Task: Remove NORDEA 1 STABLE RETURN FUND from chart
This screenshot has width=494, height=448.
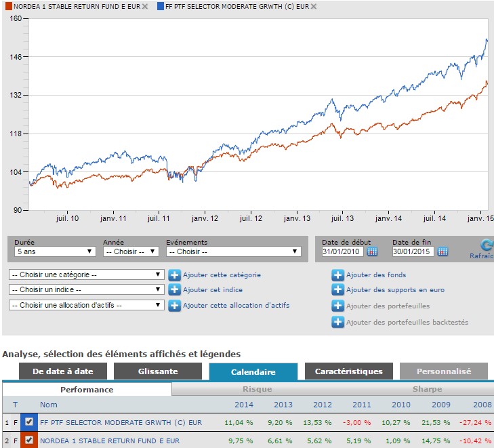Action: click(x=145, y=6)
